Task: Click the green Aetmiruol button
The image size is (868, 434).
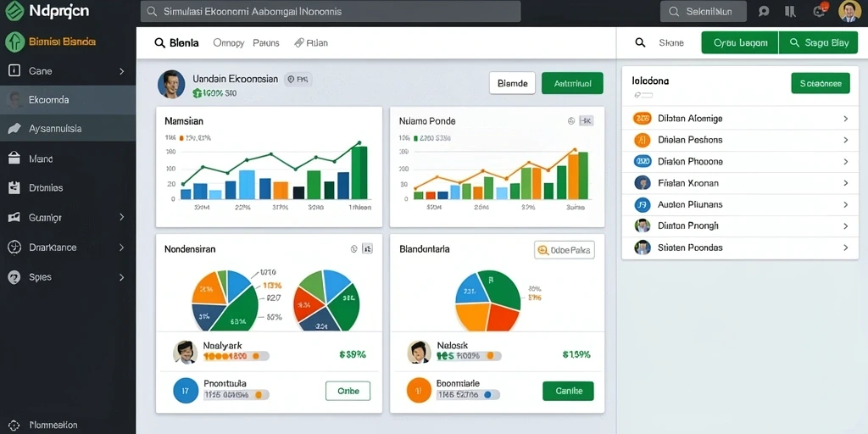Action: tap(572, 84)
